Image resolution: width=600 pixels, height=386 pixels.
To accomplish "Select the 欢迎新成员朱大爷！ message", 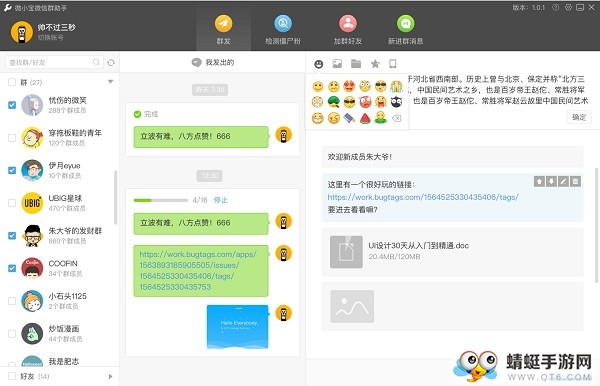I will [453, 156].
